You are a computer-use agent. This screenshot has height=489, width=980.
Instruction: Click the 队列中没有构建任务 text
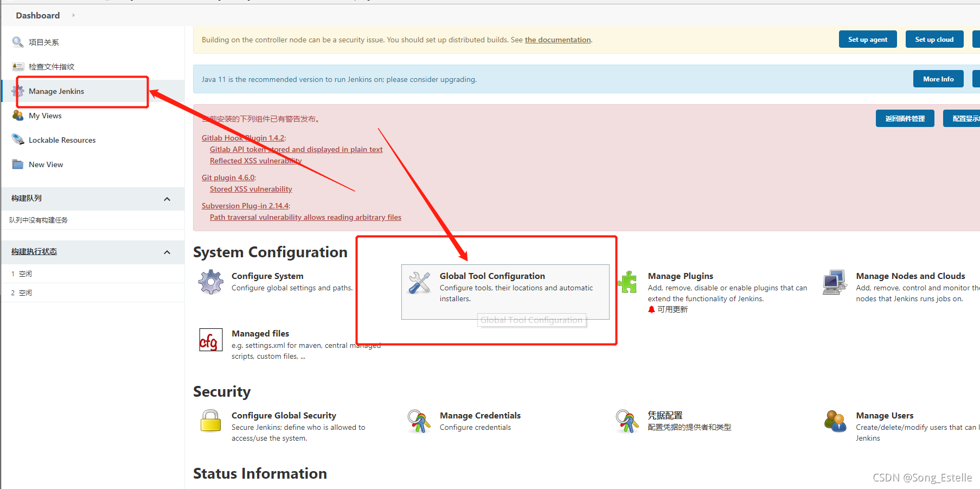tap(39, 220)
